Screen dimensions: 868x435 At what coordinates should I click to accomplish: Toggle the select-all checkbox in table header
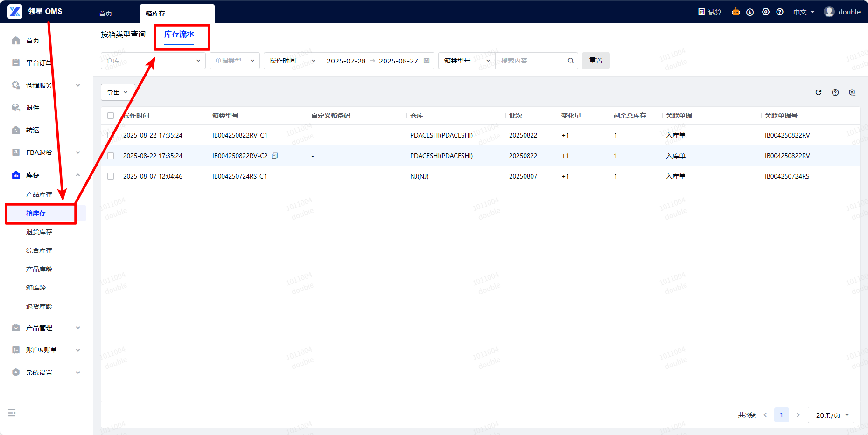[111, 116]
